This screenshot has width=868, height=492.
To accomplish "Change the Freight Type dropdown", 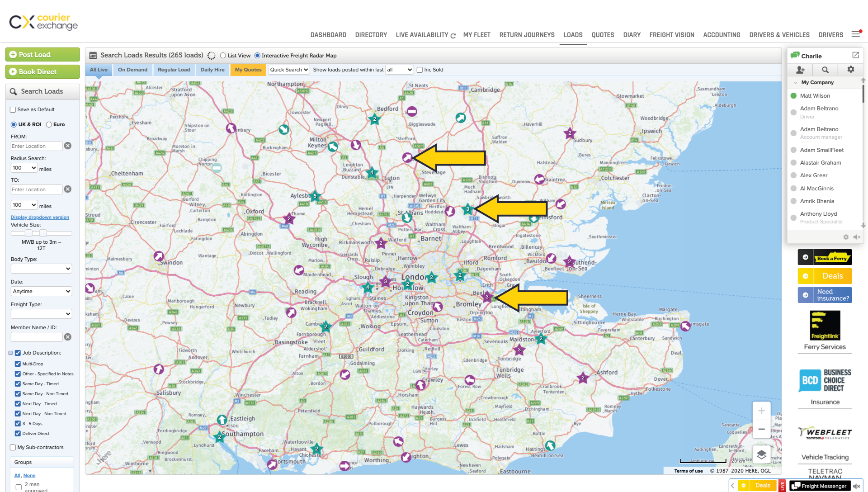I will [x=41, y=313].
